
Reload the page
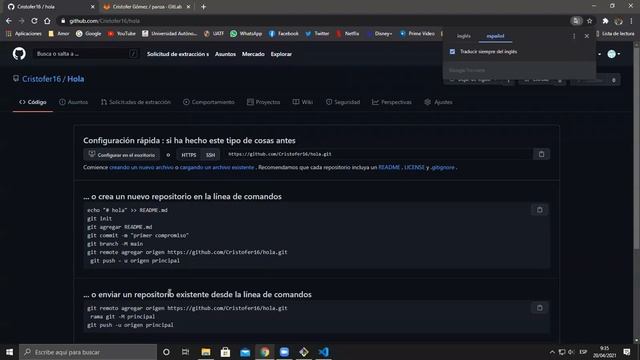tap(34, 21)
